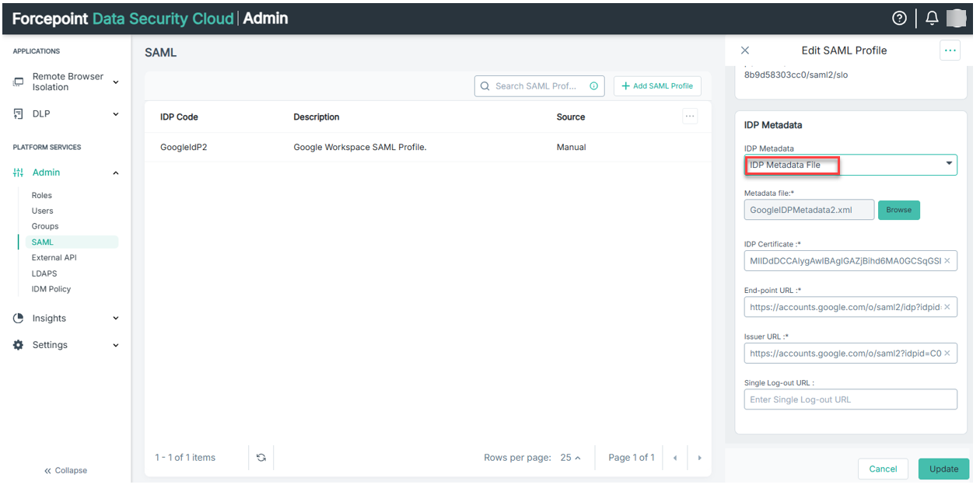
Task: Click the Update button
Action: point(943,469)
